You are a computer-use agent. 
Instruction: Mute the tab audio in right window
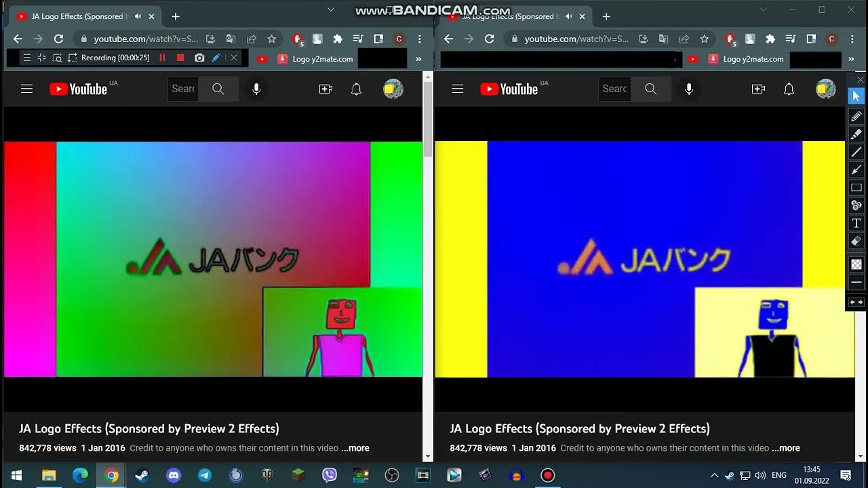tap(569, 16)
